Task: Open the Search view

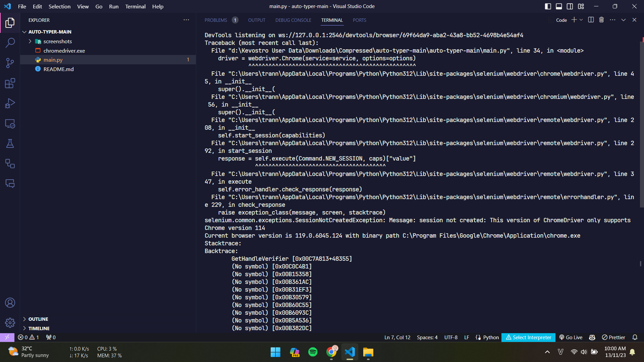Action: tap(10, 43)
